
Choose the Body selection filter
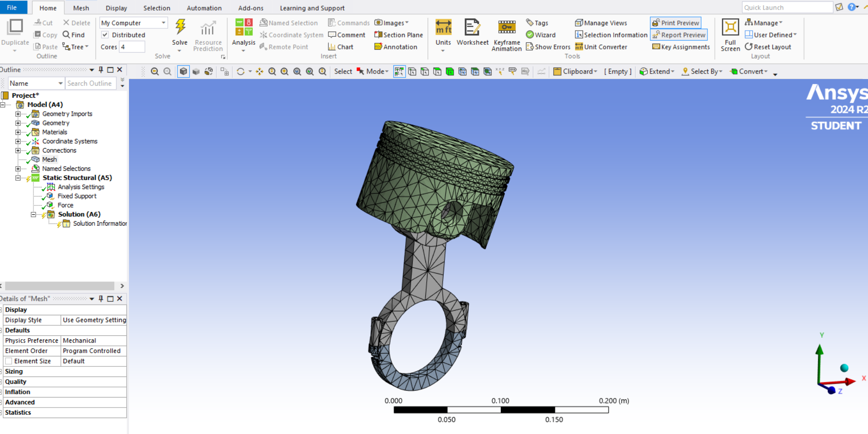coord(450,72)
